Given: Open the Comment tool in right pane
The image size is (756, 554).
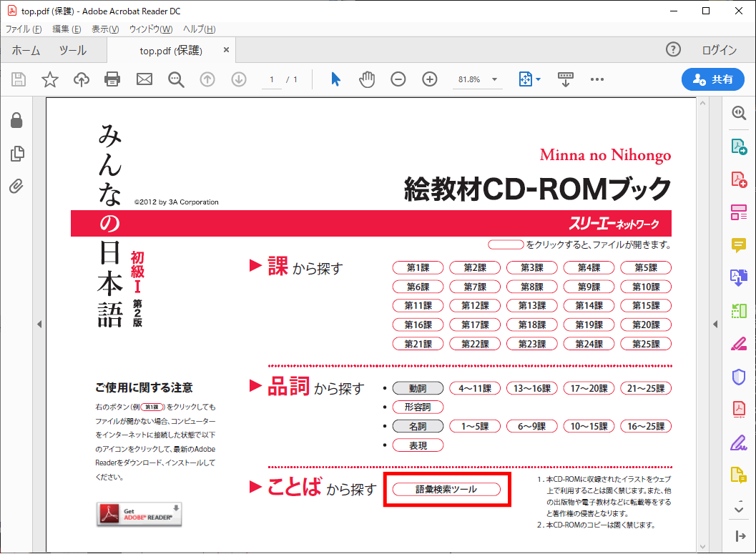Looking at the screenshot, I should tap(739, 246).
